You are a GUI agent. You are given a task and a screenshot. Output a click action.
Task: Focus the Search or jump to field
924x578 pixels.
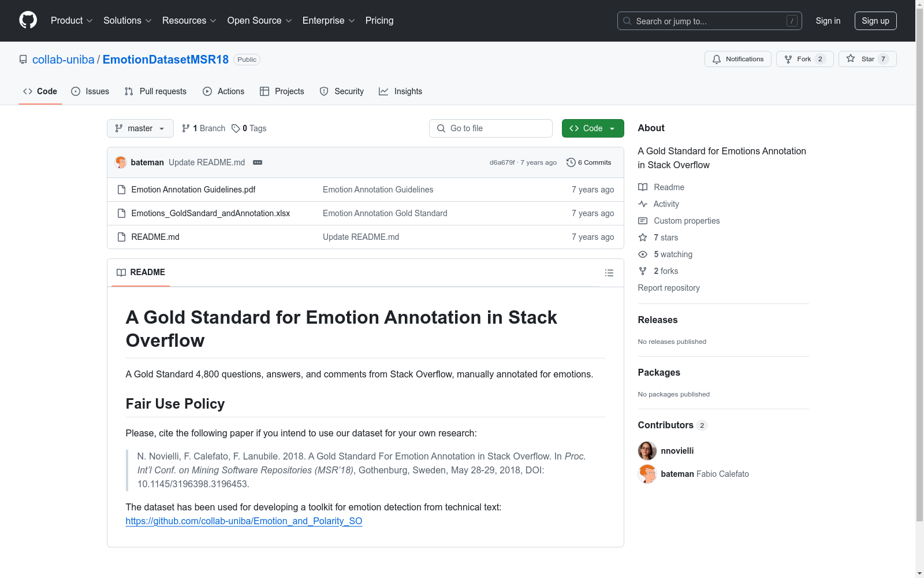710,21
